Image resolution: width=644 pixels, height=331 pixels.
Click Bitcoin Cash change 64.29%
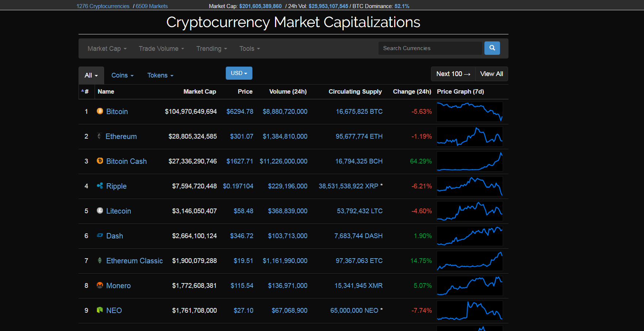(421, 161)
